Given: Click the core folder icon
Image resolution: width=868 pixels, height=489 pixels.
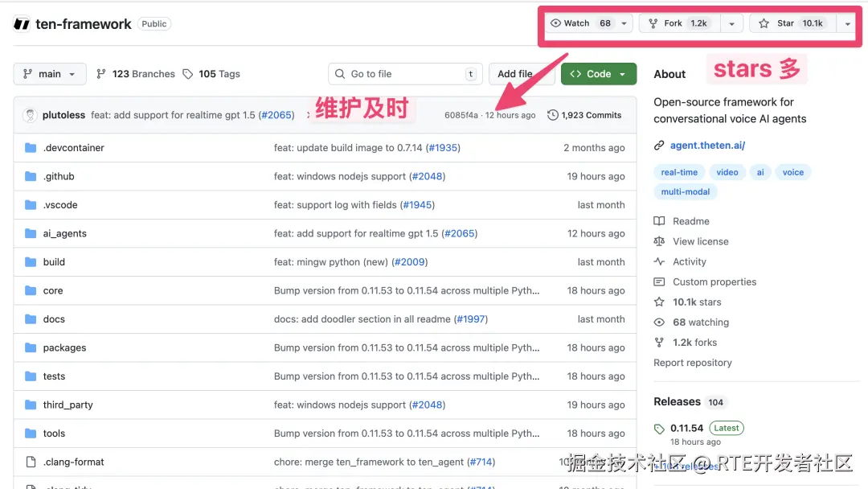Looking at the screenshot, I should 31,290.
